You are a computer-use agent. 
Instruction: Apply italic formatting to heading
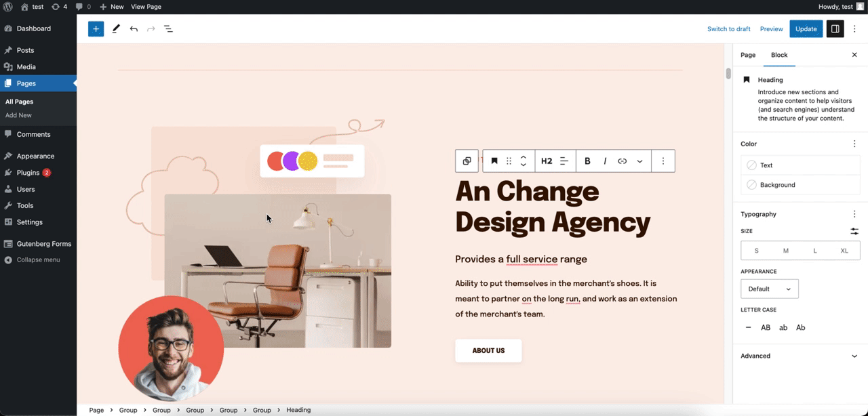(605, 161)
